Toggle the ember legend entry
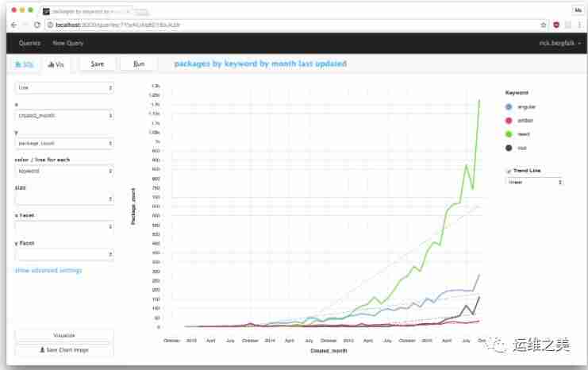This screenshot has width=588, height=370. (520, 121)
